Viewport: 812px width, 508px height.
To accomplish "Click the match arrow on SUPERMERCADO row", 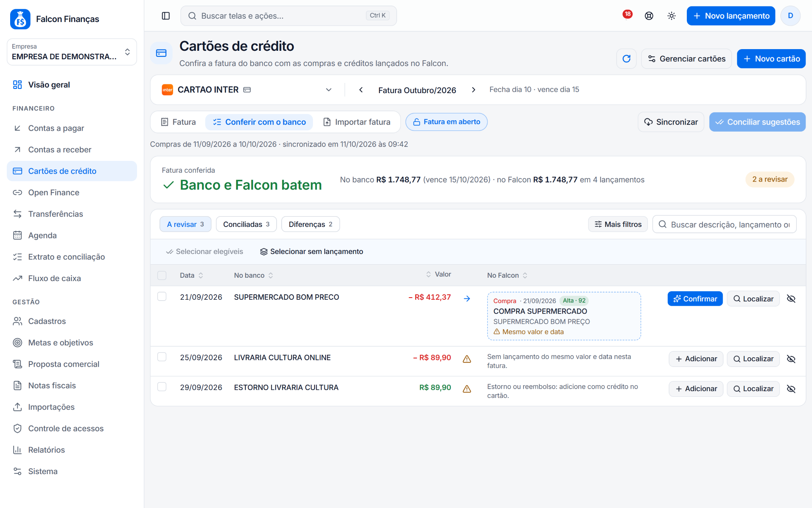I will click(467, 298).
